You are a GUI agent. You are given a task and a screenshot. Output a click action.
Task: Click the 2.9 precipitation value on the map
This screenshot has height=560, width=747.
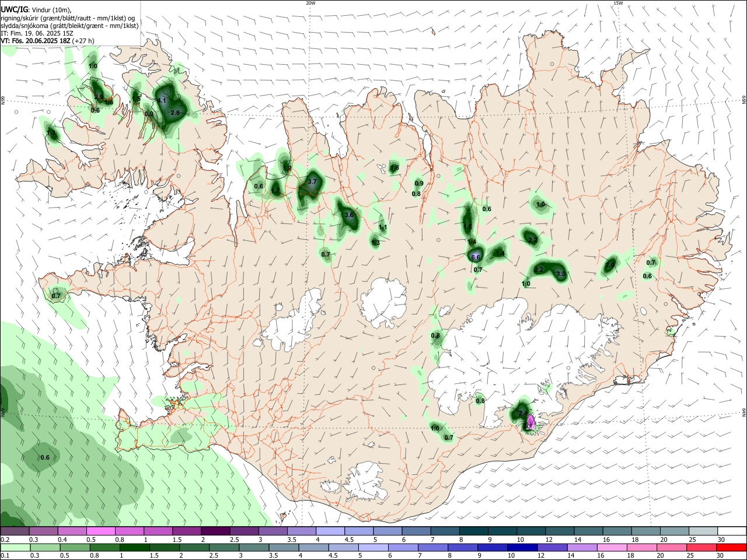[x=99, y=97]
